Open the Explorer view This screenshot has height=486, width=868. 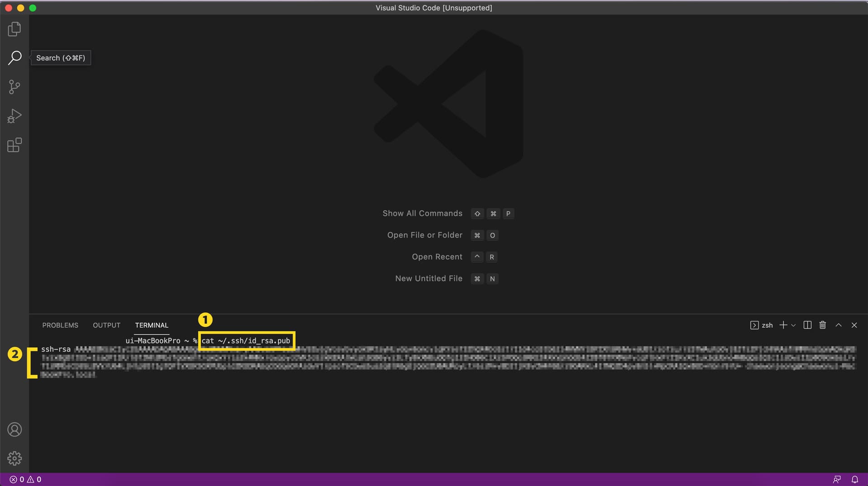(x=14, y=28)
